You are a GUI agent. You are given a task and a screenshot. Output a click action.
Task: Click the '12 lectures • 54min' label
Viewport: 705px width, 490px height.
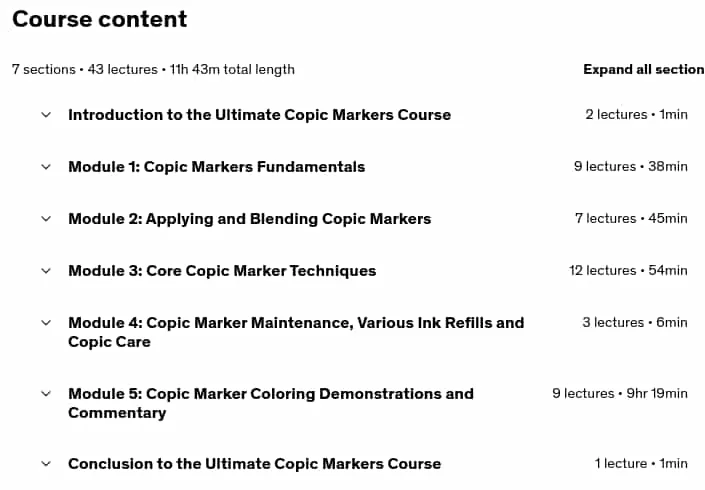tap(628, 270)
